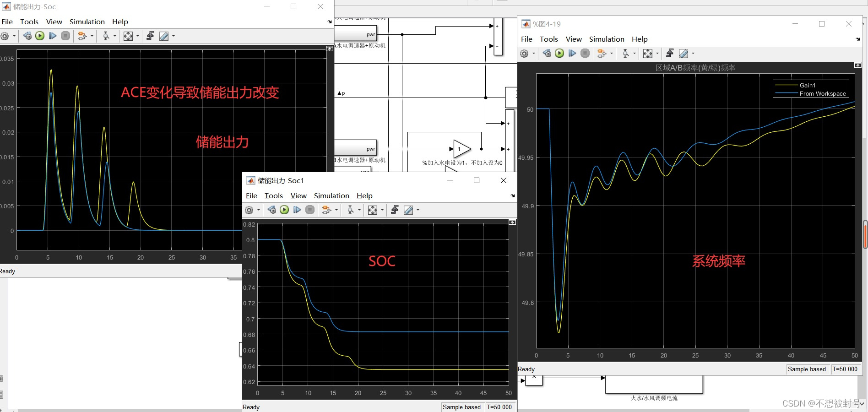
Task: Expand scale axes dropdown arrow in %图4-19
Action: tap(657, 54)
